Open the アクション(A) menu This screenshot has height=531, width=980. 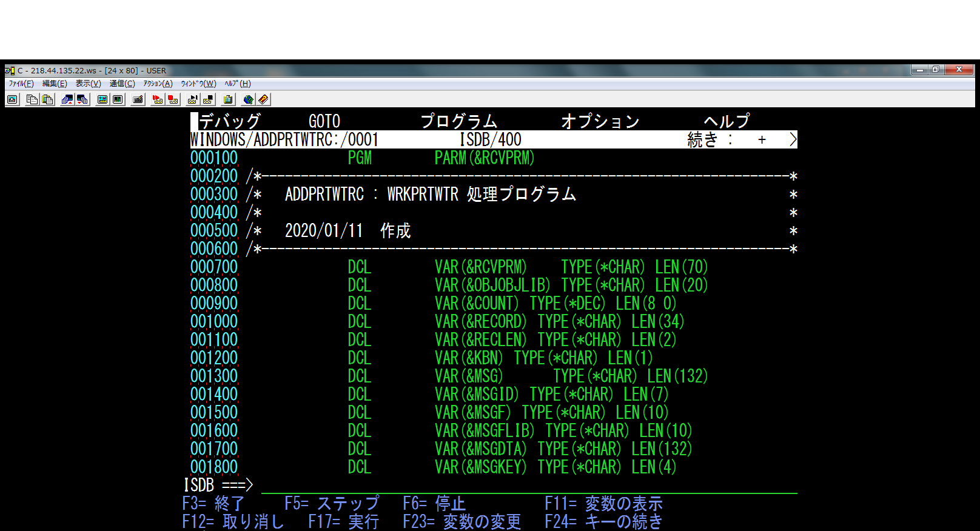click(158, 84)
